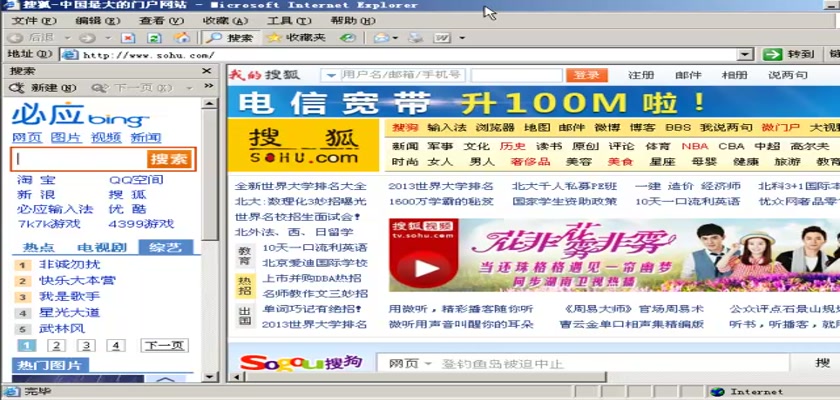This screenshot has height=400, width=840.
Task: Open dropdown arrow next to Mail icon
Action: (395, 38)
